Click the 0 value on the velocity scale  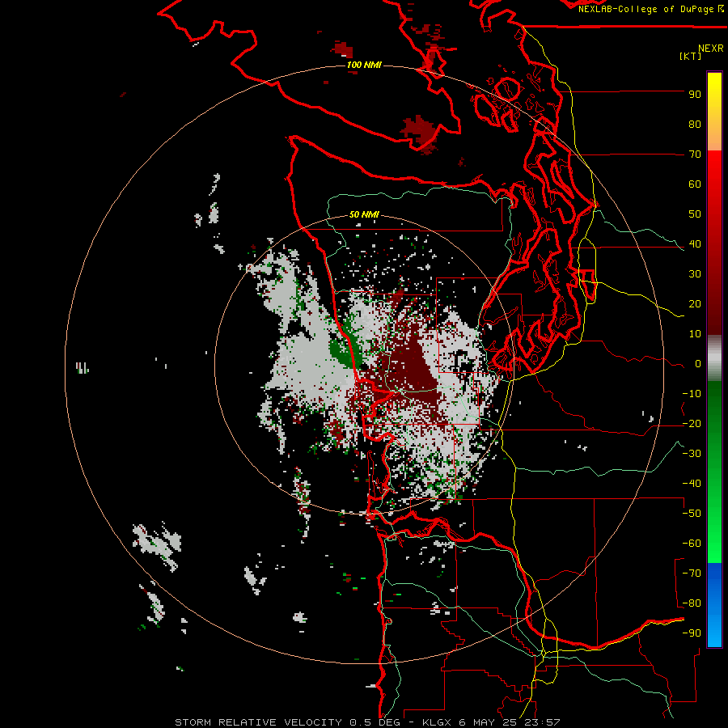coord(698,364)
